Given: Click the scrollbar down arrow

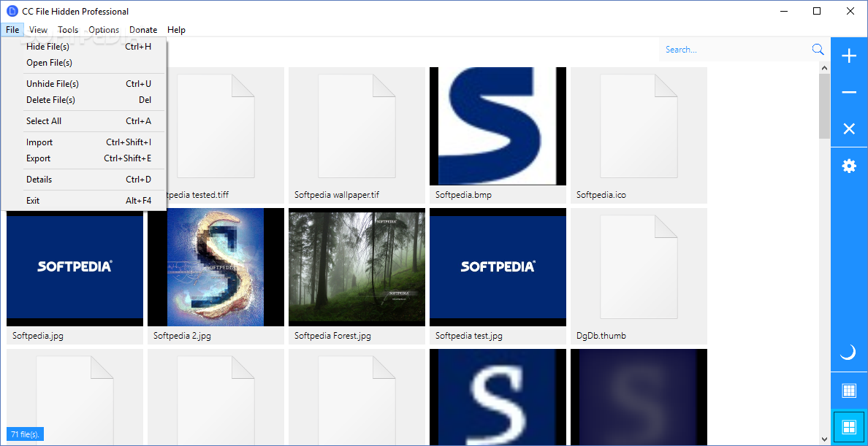Looking at the screenshot, I should coord(824,439).
